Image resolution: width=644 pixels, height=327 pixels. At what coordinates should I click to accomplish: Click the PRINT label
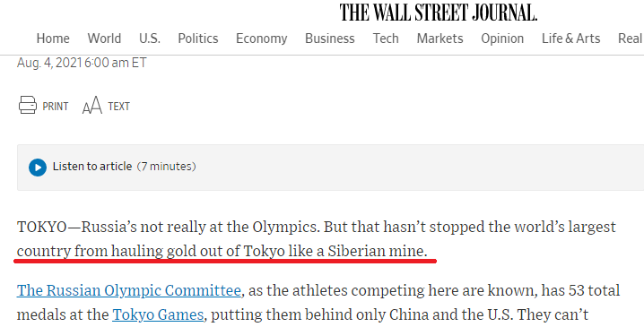pyautogui.click(x=56, y=107)
